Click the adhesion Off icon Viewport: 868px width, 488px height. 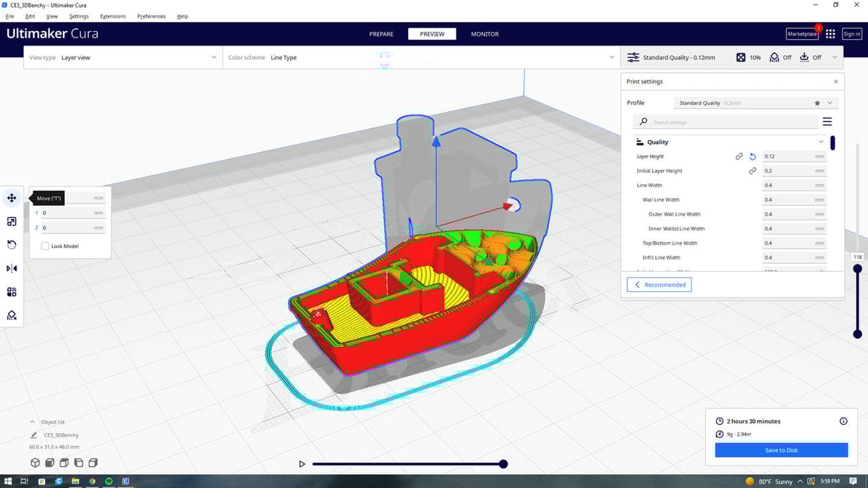click(804, 57)
